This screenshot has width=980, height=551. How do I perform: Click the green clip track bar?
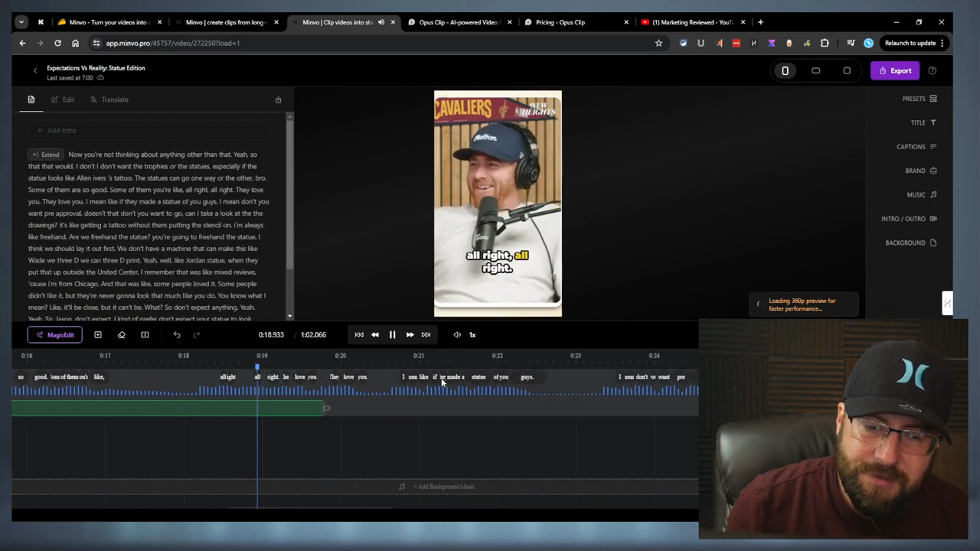pyautogui.click(x=167, y=408)
